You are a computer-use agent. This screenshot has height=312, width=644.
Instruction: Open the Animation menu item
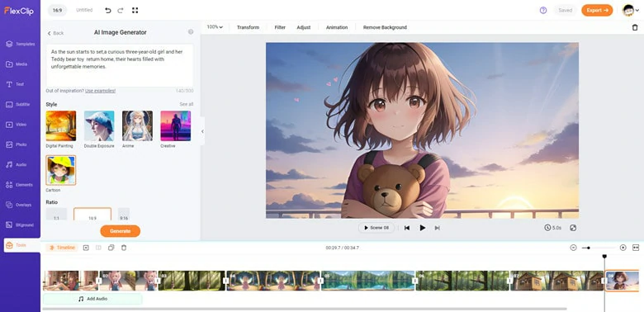coord(337,27)
